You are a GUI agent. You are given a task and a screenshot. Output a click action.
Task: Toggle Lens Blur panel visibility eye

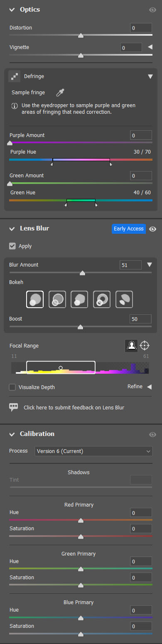click(152, 229)
